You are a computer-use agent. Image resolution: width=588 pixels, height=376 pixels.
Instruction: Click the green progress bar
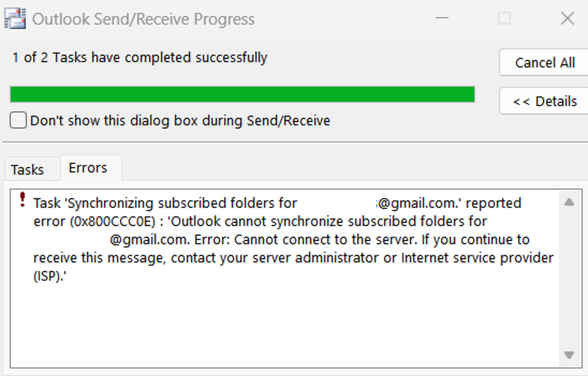pyautogui.click(x=242, y=95)
